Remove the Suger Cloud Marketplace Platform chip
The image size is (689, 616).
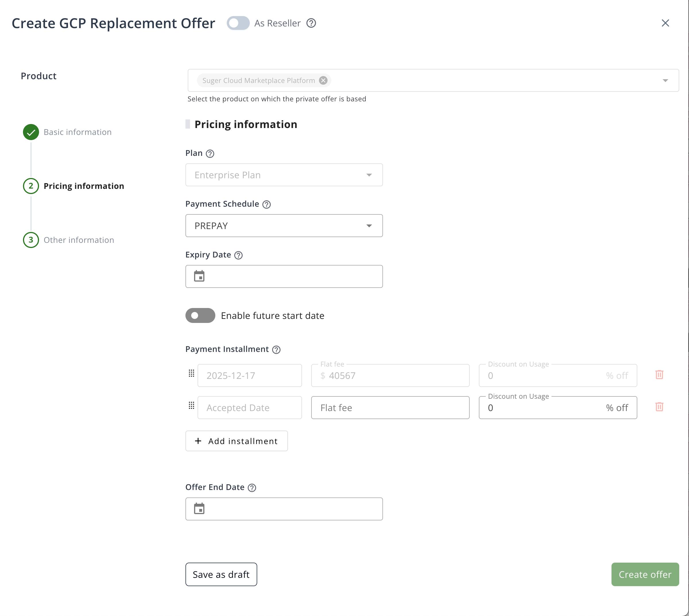[x=323, y=80]
